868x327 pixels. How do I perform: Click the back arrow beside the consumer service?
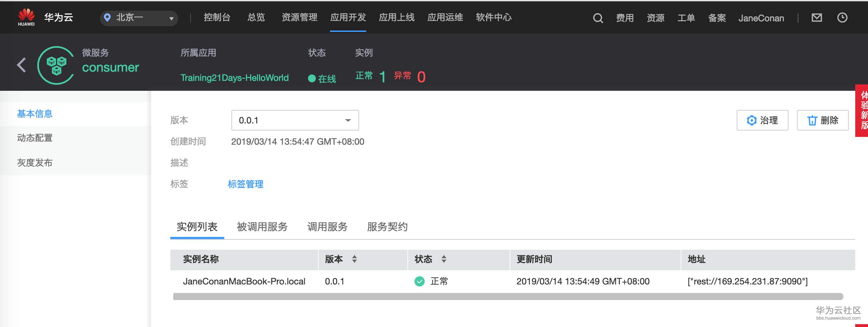[x=21, y=65]
